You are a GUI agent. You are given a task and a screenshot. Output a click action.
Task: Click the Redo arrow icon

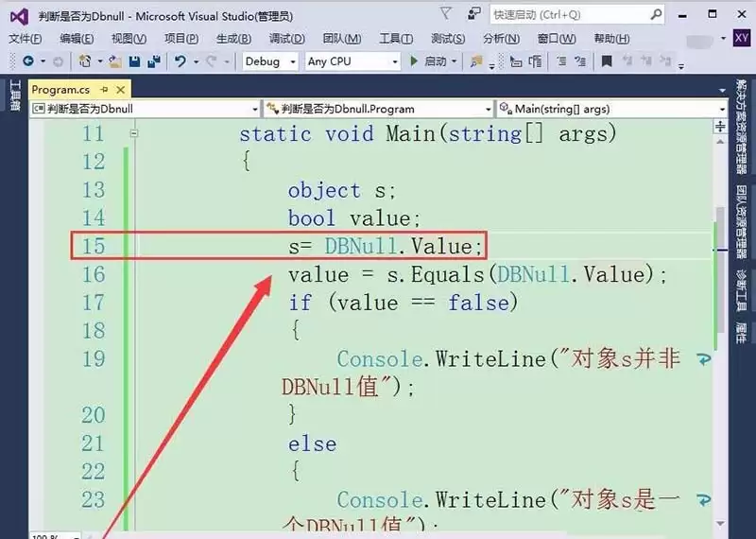tap(211, 61)
